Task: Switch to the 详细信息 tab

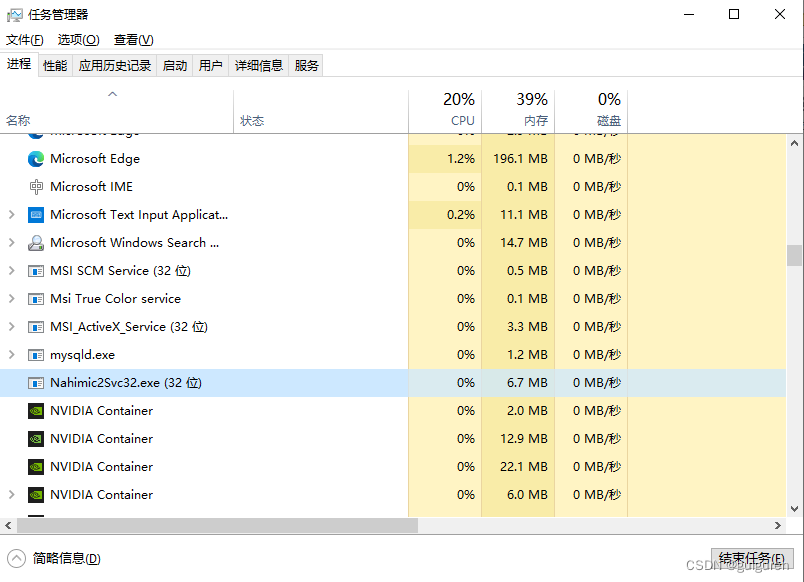Action: pyautogui.click(x=259, y=66)
